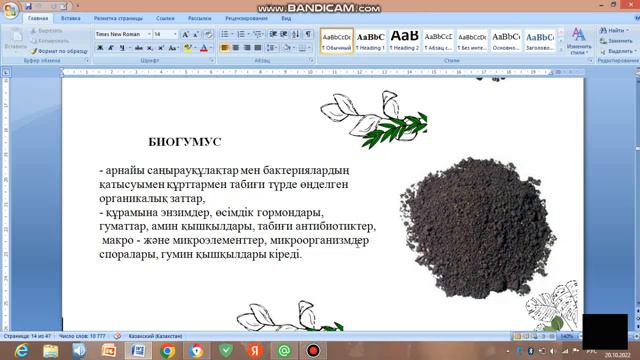Open line spacing dropdown
This screenshot has height=360, width=640.
pyautogui.click(x=272, y=48)
